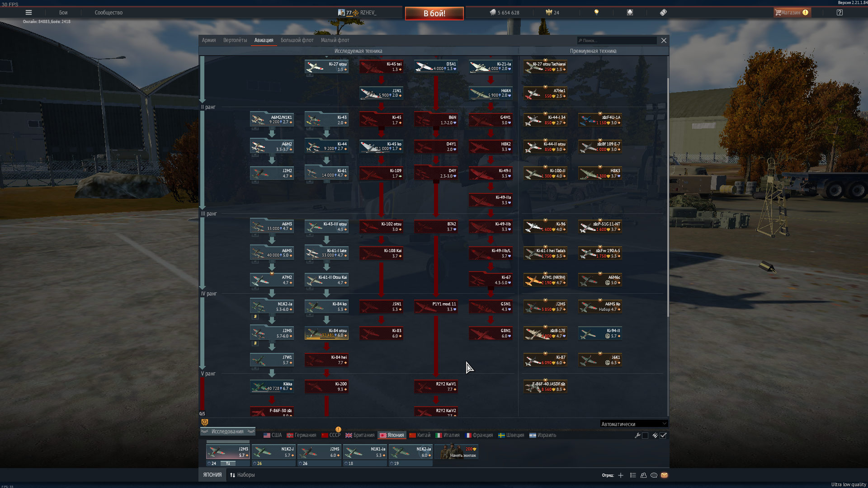
Task: Click the Sweden flag icon
Action: [x=501, y=436]
